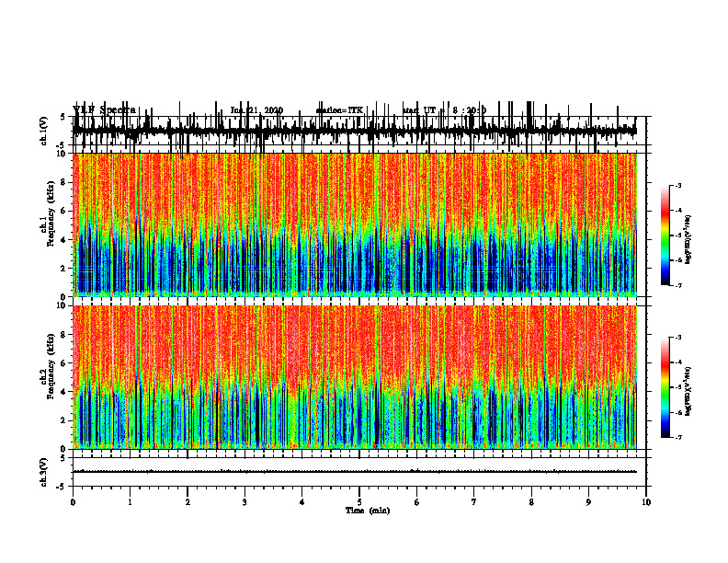Click the 'start UT = 8:20:0' header text
Screen dimensions: 728x563
[x=444, y=110]
